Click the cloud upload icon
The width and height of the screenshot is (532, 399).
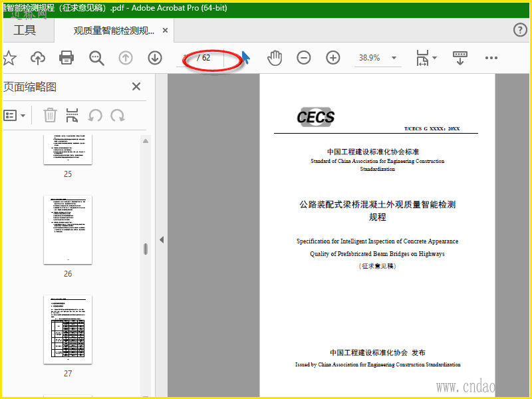38,58
